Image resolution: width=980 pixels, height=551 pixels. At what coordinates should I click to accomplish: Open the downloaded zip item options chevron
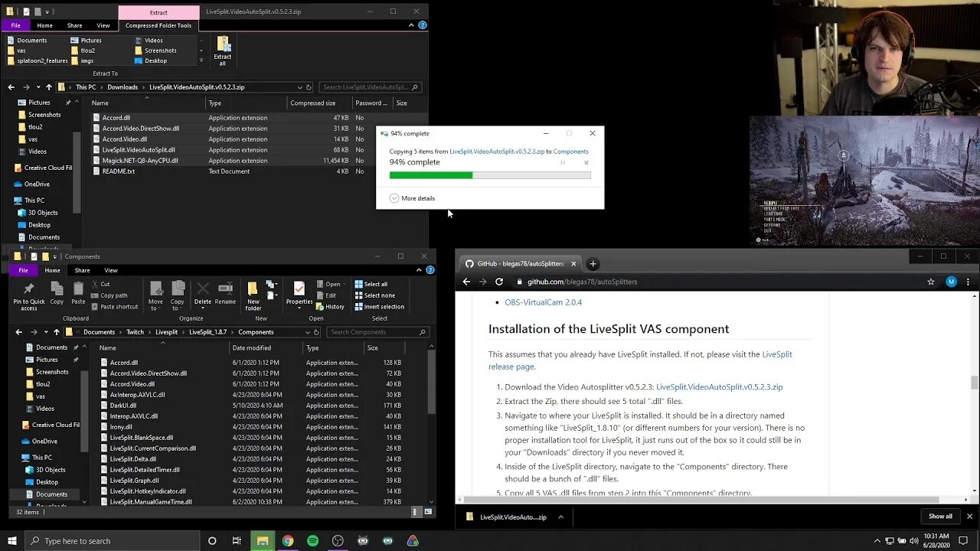(x=560, y=517)
